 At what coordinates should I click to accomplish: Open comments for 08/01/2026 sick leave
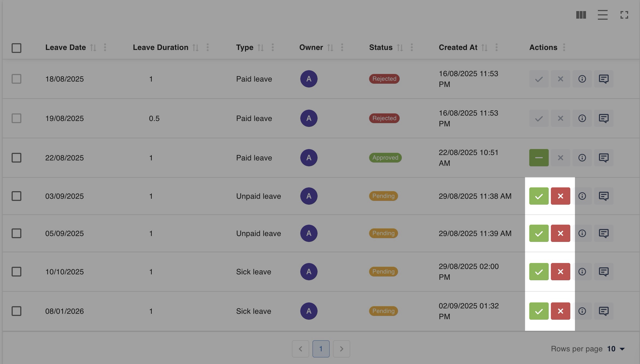[x=604, y=311]
